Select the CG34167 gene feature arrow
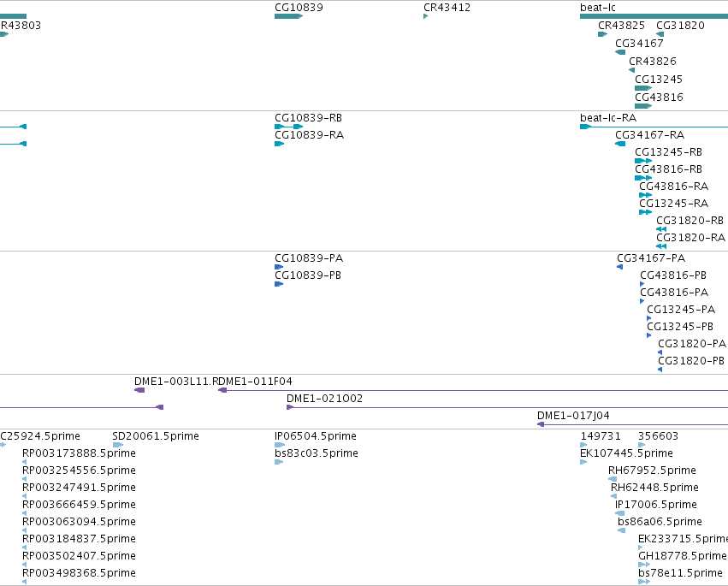Image resolution: width=728 pixels, height=586 pixels. 620,52
